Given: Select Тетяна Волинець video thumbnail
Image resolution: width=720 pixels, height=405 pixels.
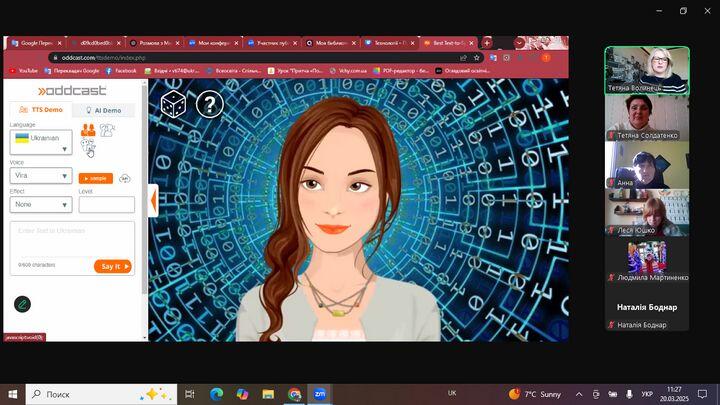Looking at the screenshot, I should tap(647, 70).
